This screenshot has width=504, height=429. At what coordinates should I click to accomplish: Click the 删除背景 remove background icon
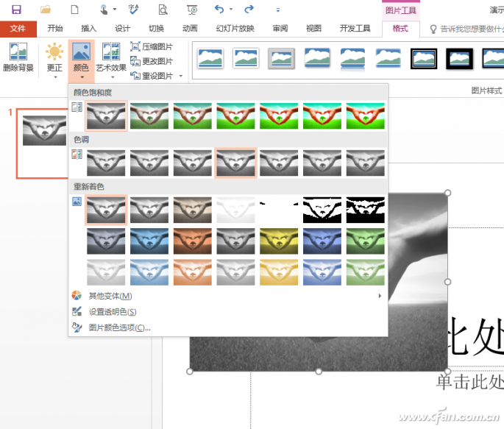tap(18, 52)
